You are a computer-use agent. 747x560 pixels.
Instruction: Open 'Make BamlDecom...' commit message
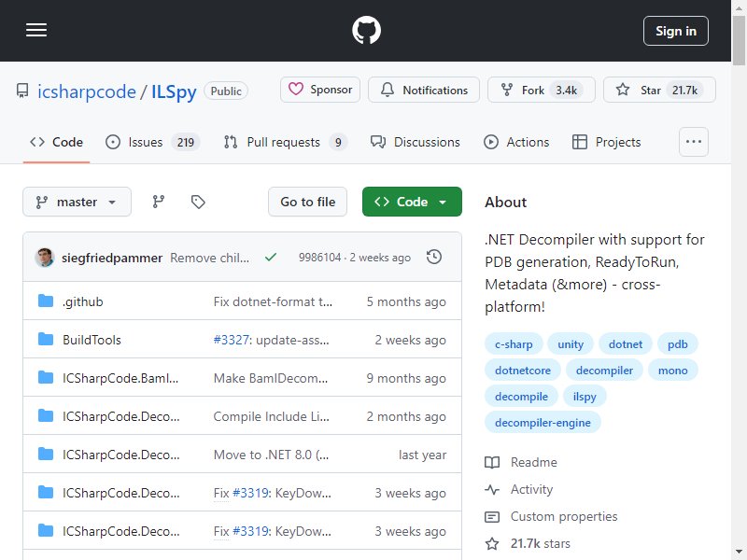click(271, 378)
